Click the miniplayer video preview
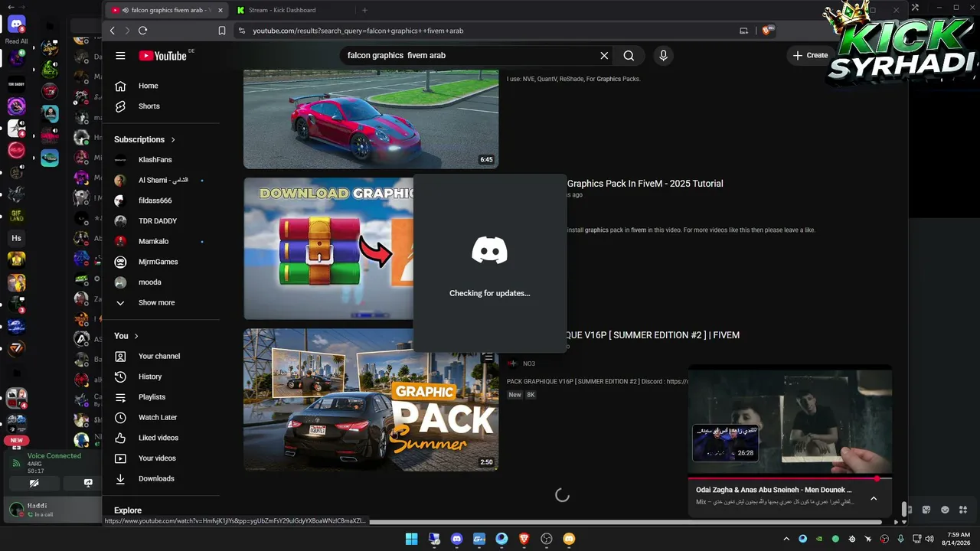 (x=790, y=420)
